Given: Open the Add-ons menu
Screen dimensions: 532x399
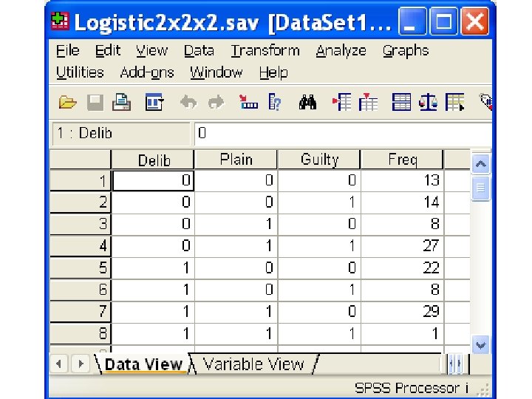Looking at the screenshot, I should click(146, 72).
